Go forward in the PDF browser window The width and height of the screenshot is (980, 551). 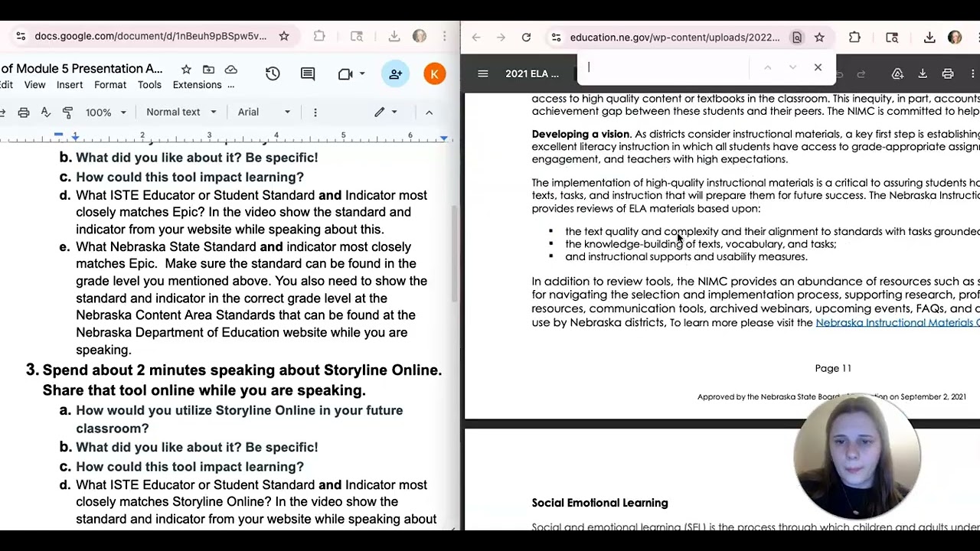(x=501, y=37)
